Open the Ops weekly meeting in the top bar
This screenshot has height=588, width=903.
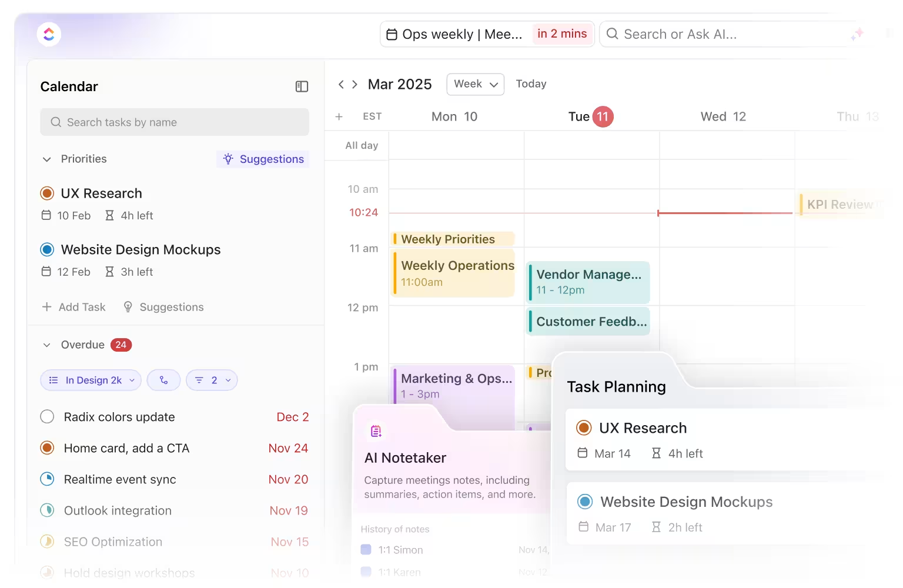tap(462, 34)
